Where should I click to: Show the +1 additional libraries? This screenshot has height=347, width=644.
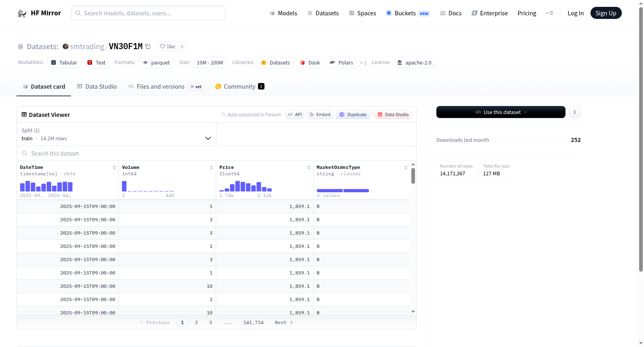(363, 63)
